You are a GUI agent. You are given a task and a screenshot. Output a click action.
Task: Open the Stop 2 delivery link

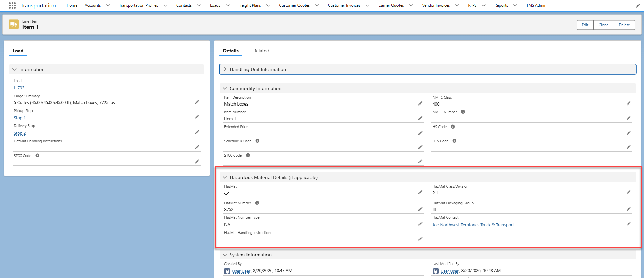20,133
